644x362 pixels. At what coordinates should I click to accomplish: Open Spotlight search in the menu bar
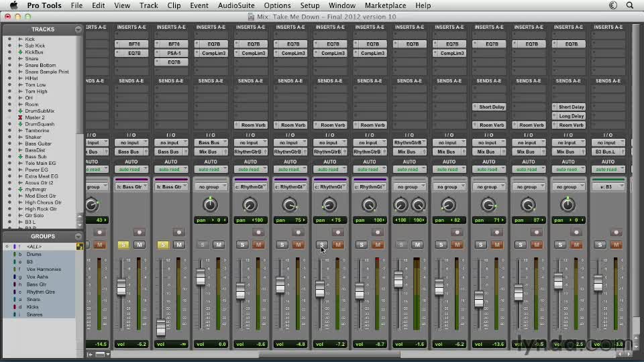pos(630,5)
